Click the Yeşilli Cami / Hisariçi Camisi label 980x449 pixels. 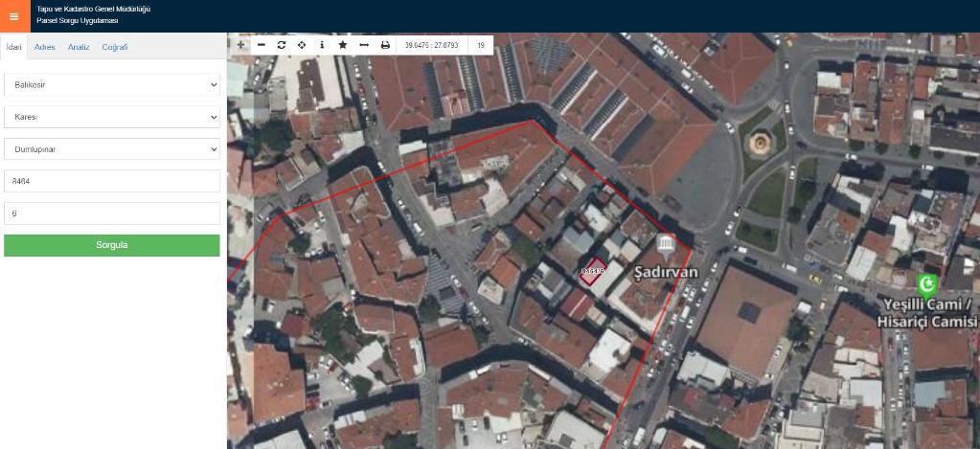pyautogui.click(x=929, y=313)
